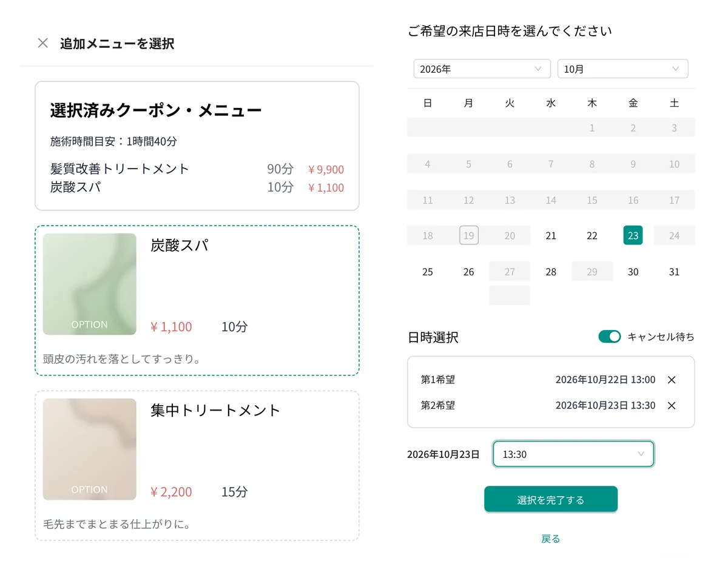728x578 pixels.
Task: Click the ¥2,200 price of 集中トリートメント
Action: click(171, 492)
